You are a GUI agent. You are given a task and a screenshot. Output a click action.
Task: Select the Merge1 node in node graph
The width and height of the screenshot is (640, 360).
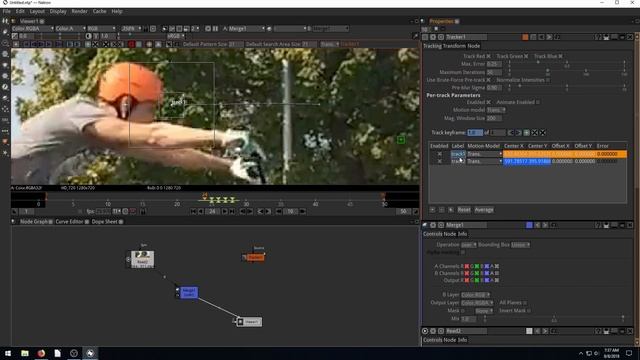click(189, 292)
